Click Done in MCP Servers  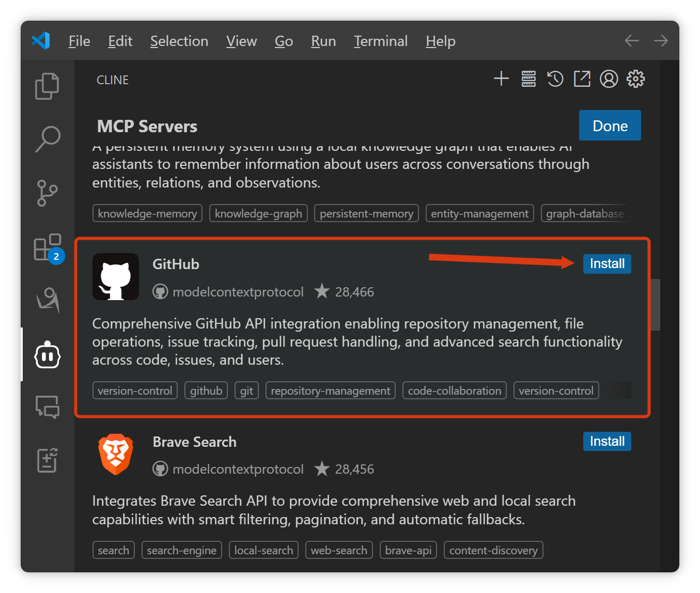click(610, 126)
